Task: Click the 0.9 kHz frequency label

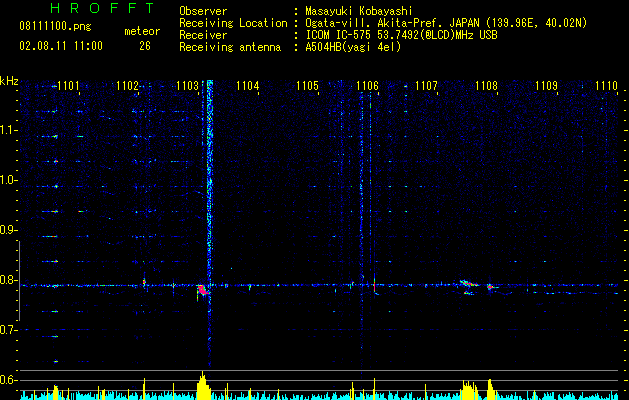Action: coord(8,230)
